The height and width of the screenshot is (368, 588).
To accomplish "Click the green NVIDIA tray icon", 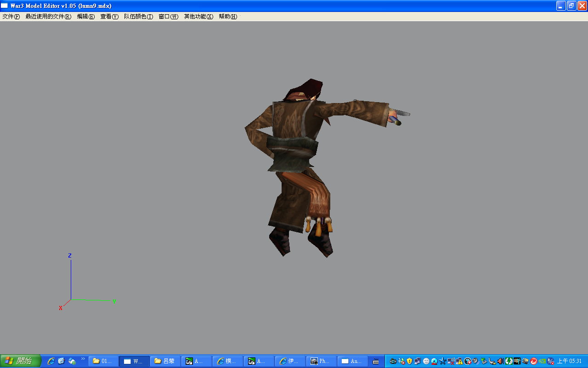I will point(542,361).
